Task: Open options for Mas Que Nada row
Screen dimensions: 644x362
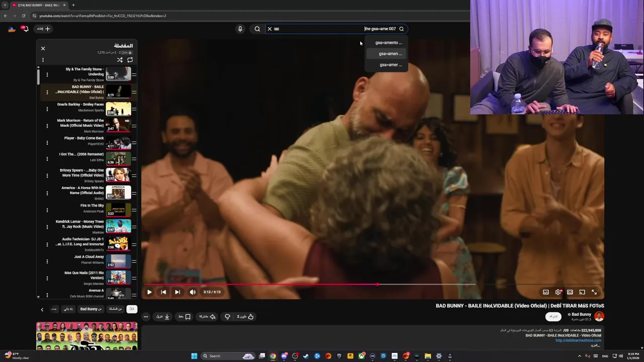Action: coord(47,278)
